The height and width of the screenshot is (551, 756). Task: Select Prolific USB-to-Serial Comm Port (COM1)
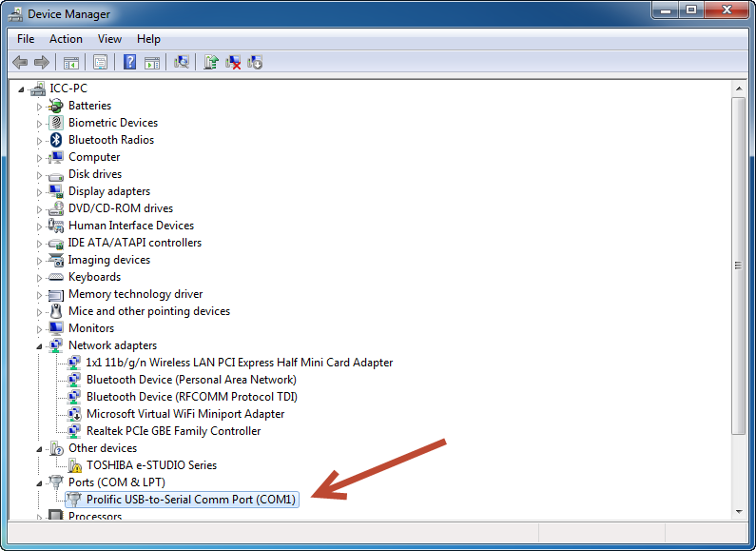coord(191,500)
